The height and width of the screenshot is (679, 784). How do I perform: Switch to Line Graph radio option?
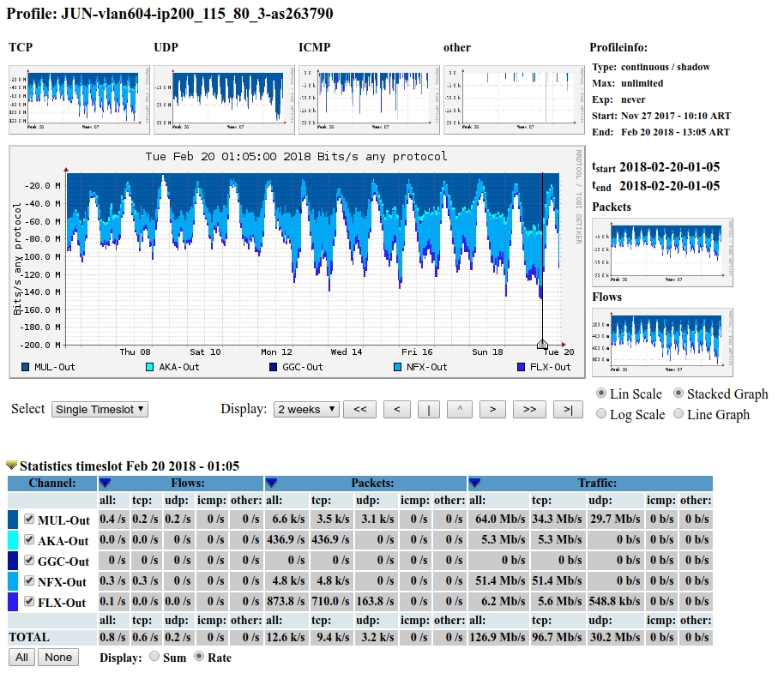tap(679, 414)
